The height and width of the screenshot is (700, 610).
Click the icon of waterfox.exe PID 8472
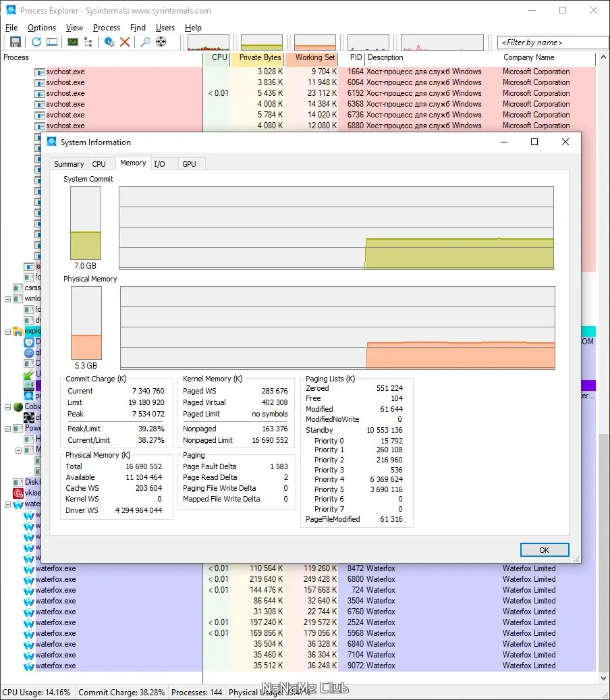[x=29, y=569]
